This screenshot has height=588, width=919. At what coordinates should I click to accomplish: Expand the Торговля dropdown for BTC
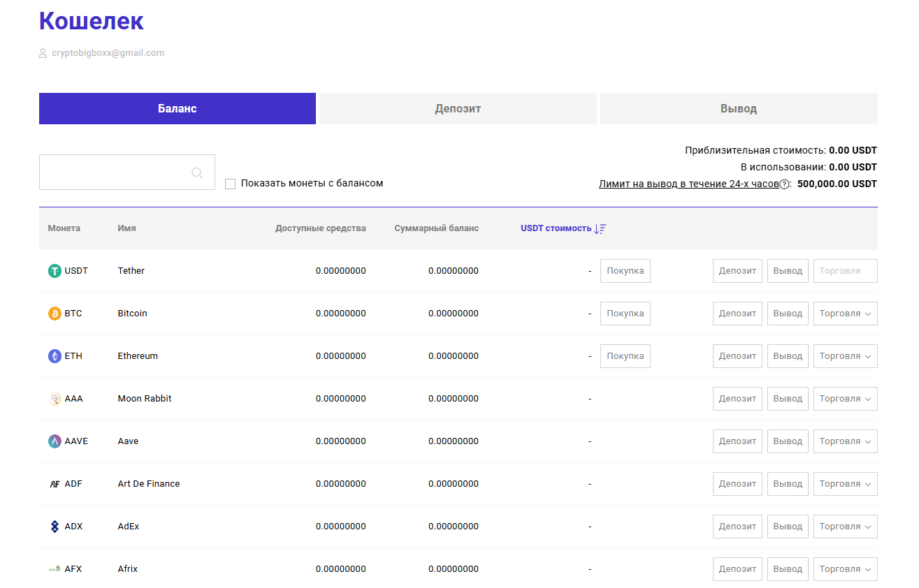tap(846, 314)
